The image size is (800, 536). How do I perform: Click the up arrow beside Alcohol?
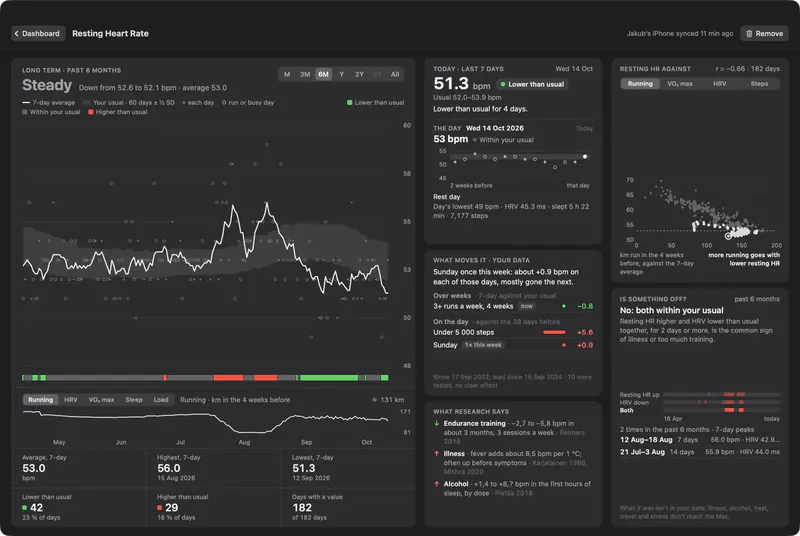(x=437, y=484)
